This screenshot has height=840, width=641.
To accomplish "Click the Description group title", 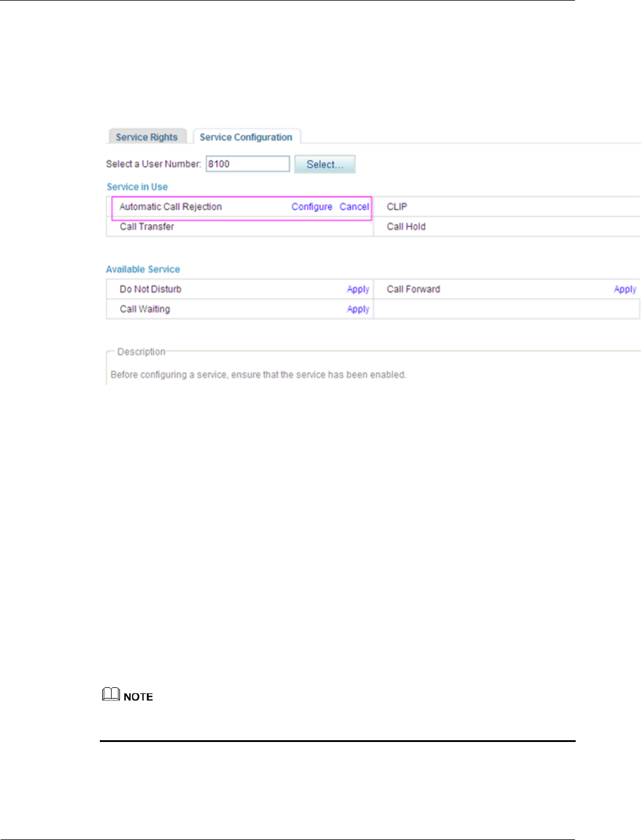I will click(x=141, y=352).
